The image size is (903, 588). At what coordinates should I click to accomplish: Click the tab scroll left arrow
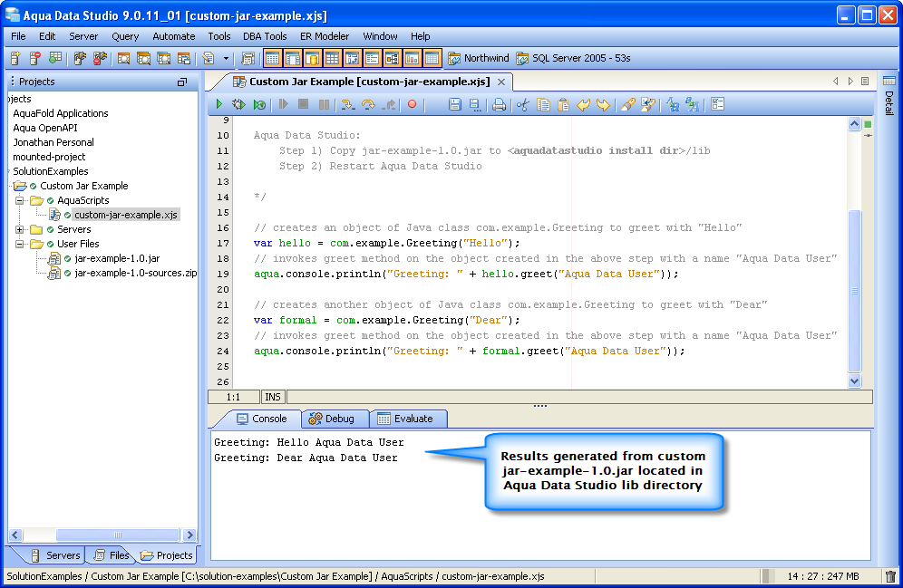click(x=836, y=82)
